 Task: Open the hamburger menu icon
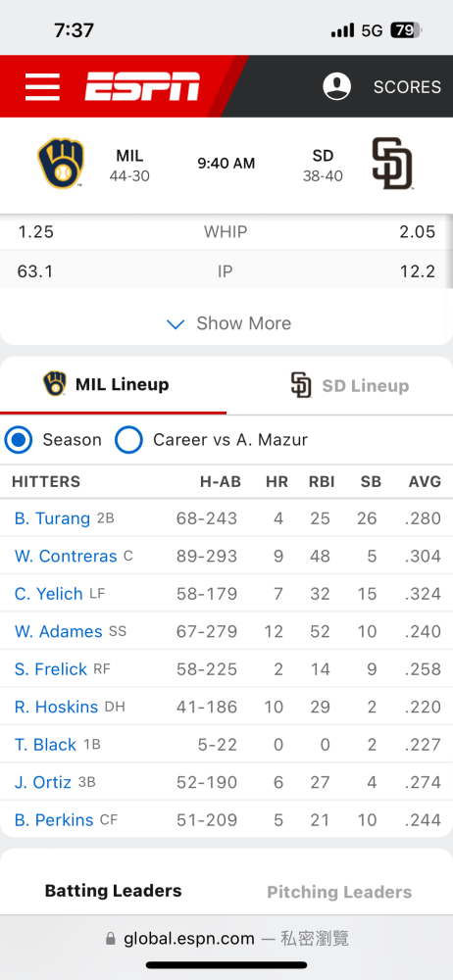pos(42,87)
